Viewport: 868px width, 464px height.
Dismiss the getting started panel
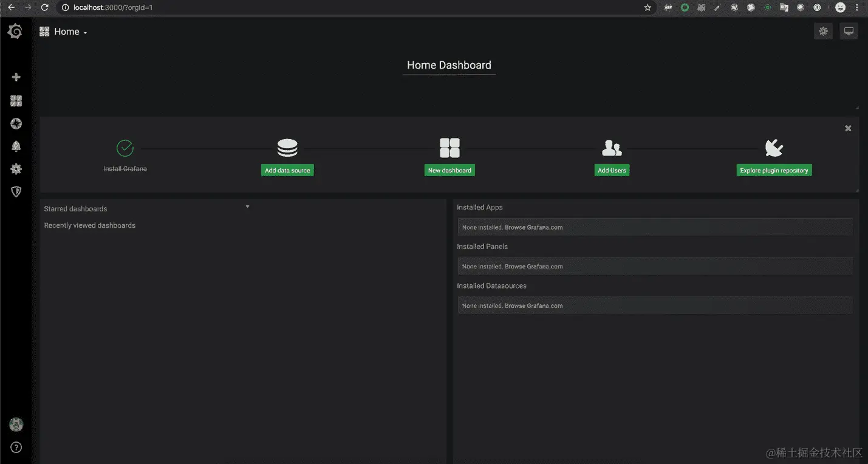point(848,128)
